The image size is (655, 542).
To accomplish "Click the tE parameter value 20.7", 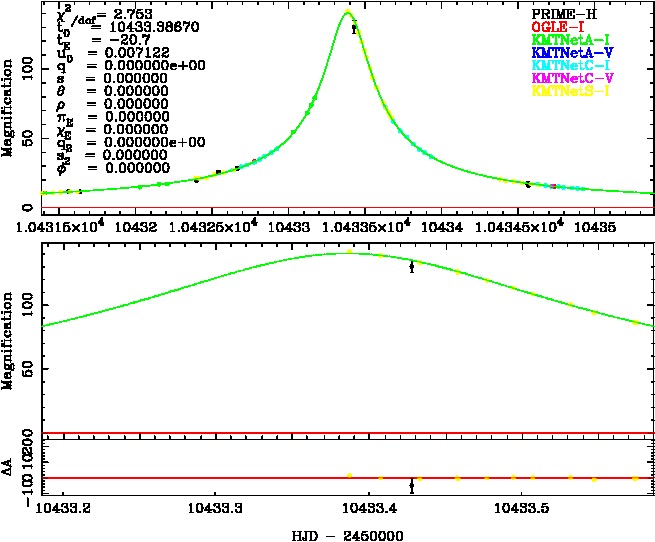I will [x=119, y=41].
